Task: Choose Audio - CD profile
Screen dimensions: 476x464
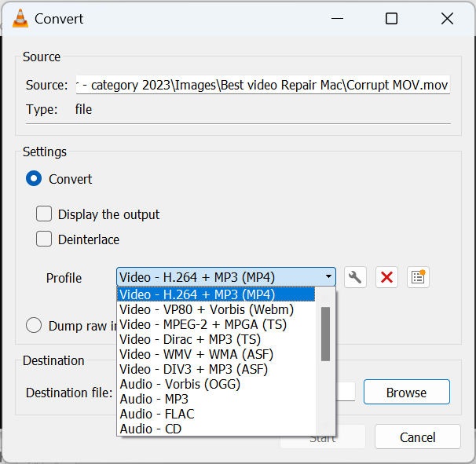Action: (x=216, y=429)
